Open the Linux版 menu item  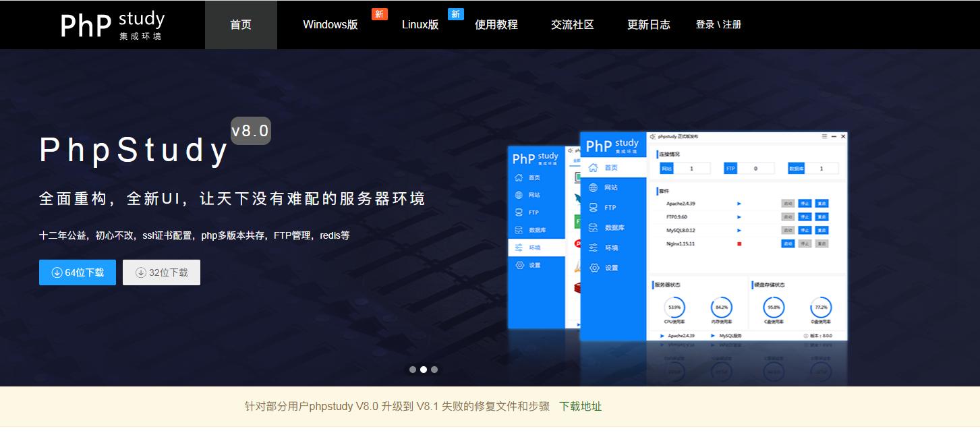(x=420, y=25)
